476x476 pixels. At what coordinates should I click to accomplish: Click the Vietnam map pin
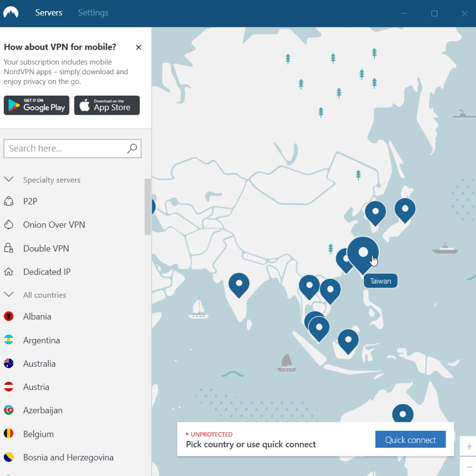click(x=330, y=291)
